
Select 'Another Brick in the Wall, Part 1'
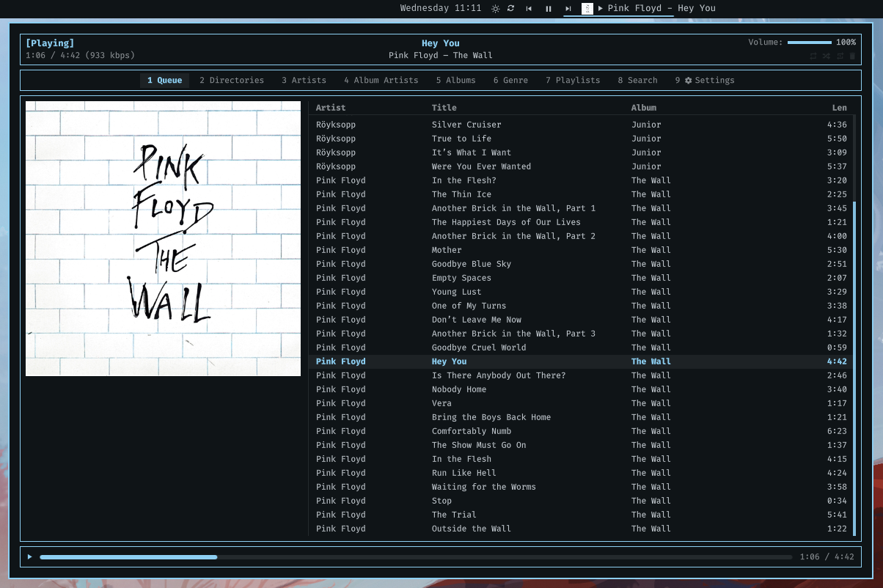[582, 208]
